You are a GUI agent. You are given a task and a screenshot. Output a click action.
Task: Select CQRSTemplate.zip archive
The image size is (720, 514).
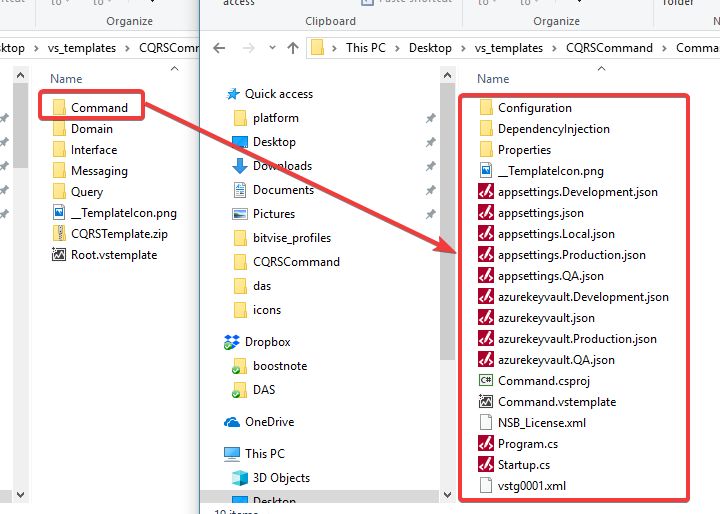[110, 234]
